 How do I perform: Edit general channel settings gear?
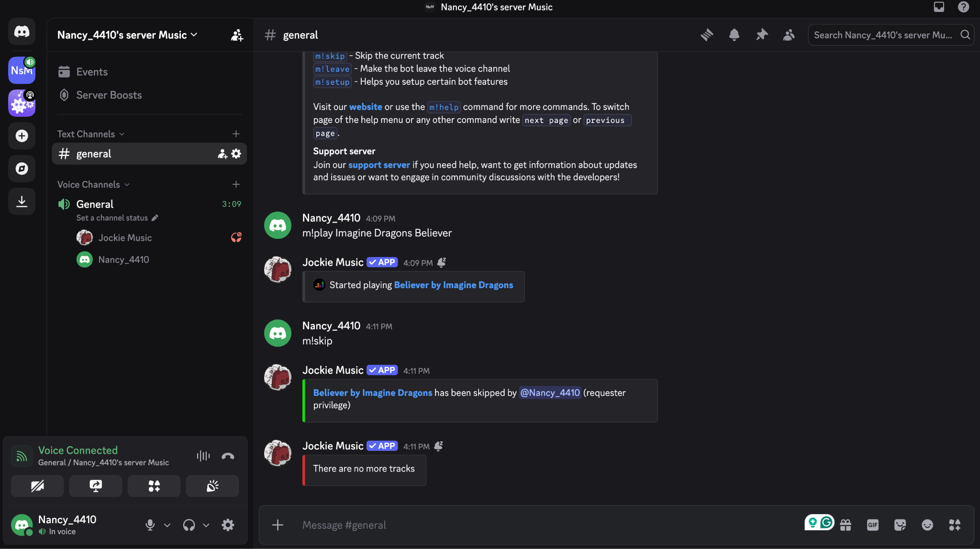[236, 154]
